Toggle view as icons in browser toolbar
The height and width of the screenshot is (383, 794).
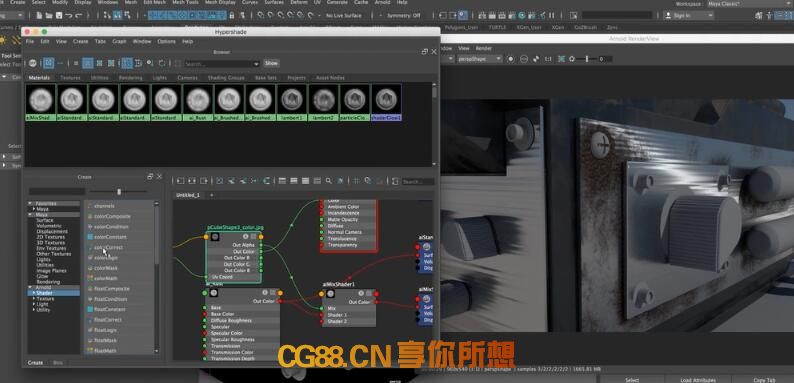tap(88, 63)
